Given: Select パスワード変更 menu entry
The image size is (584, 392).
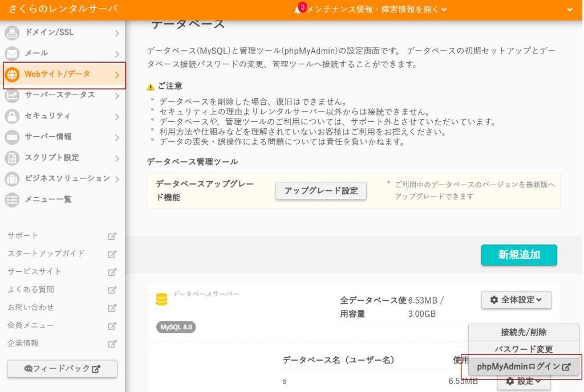Looking at the screenshot, I should tap(524, 349).
